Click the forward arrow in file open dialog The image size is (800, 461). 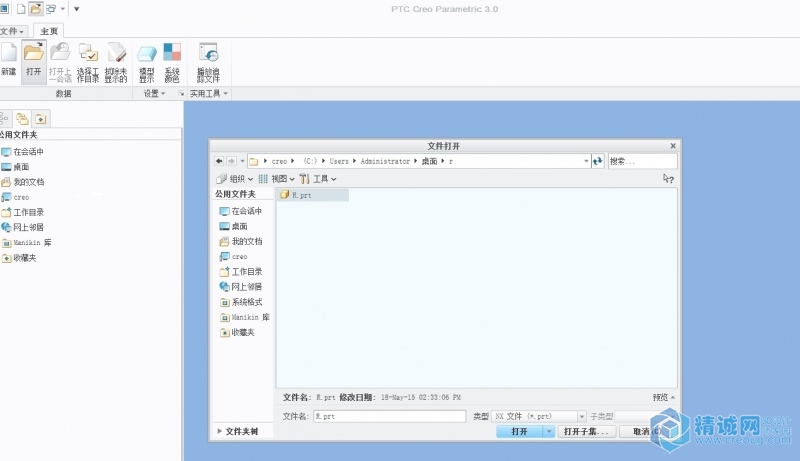pos(231,161)
